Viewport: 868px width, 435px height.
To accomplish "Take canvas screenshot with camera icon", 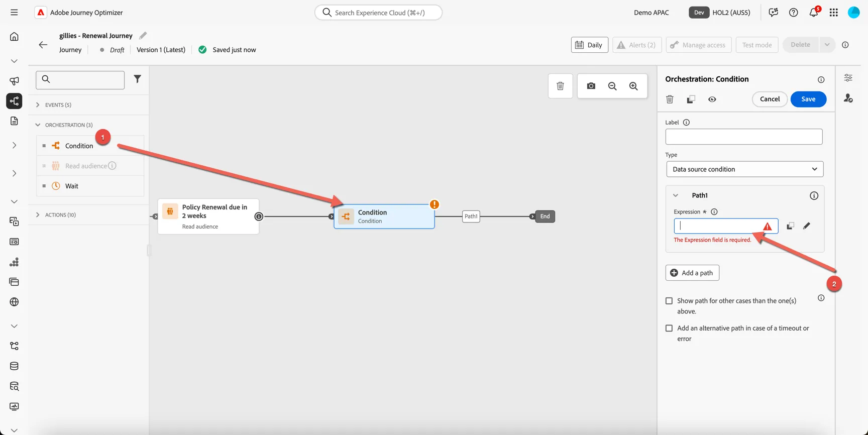I will (x=591, y=86).
